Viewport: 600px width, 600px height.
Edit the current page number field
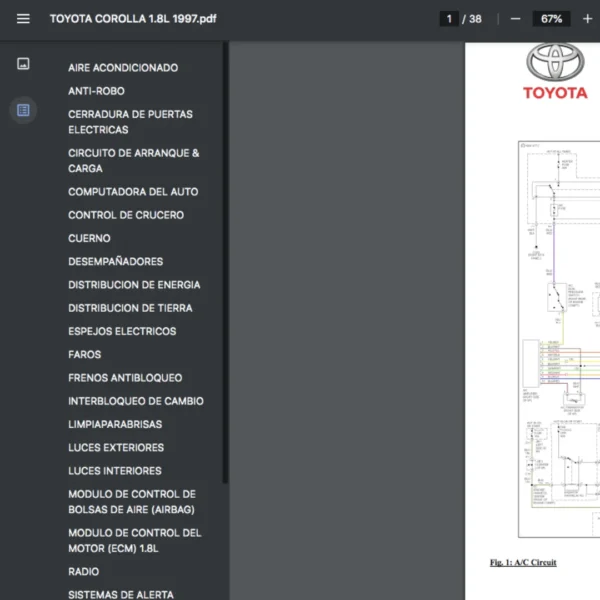tap(449, 19)
